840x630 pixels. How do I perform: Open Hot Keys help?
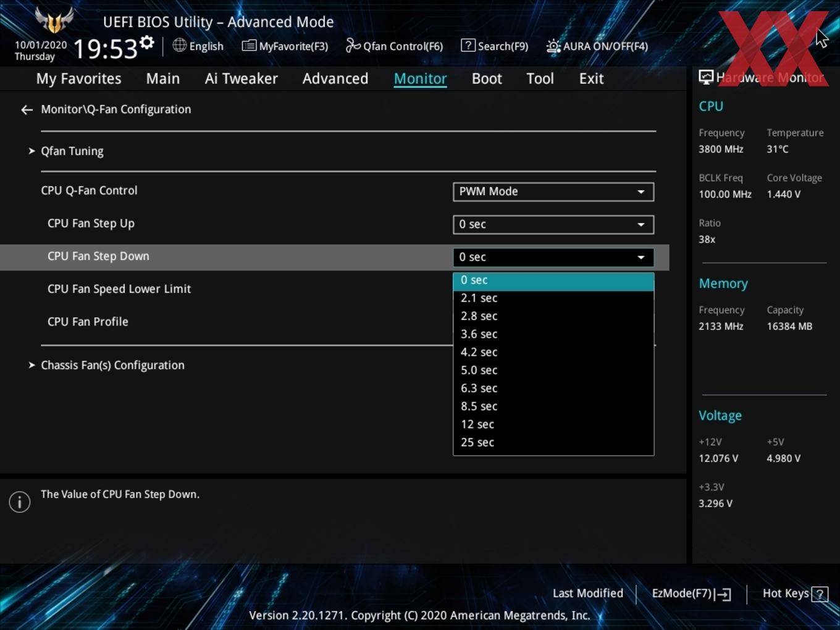pyautogui.click(x=795, y=594)
